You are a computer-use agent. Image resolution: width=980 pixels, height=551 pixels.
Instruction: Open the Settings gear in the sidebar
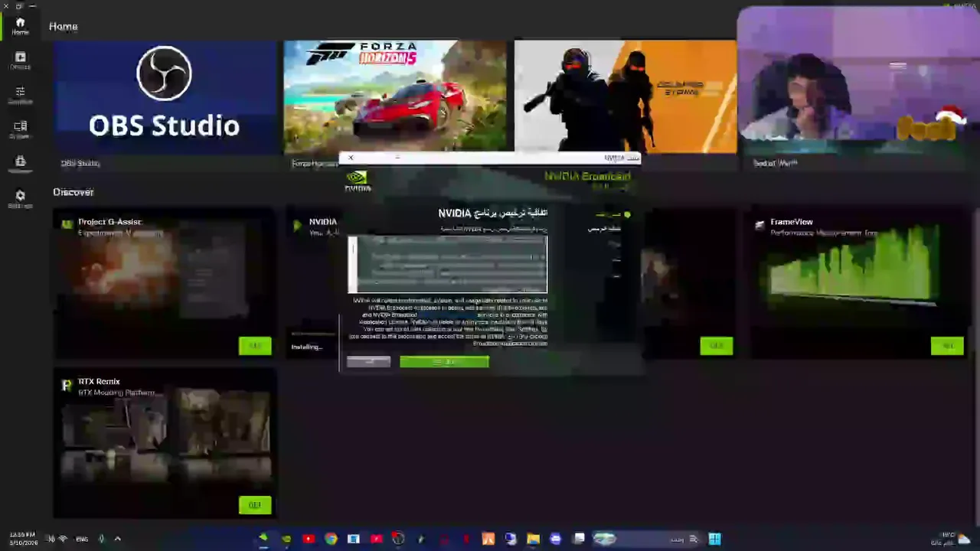click(20, 199)
